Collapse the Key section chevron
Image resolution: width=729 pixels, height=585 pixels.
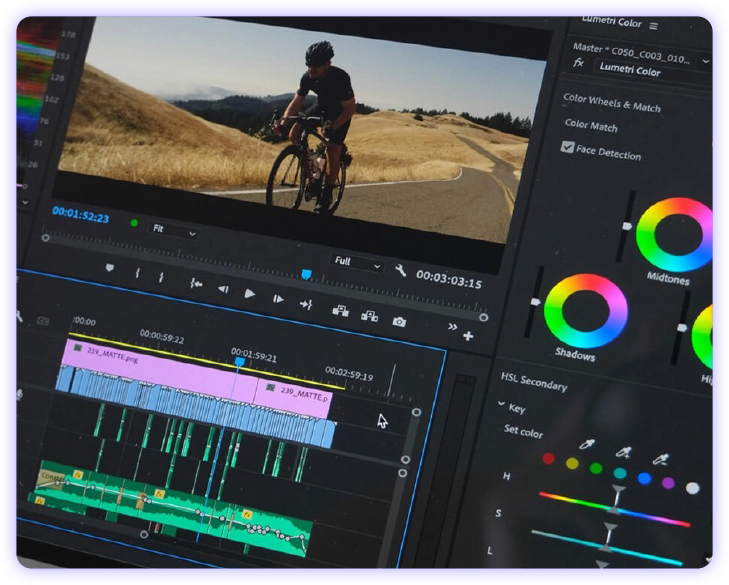coord(502,404)
